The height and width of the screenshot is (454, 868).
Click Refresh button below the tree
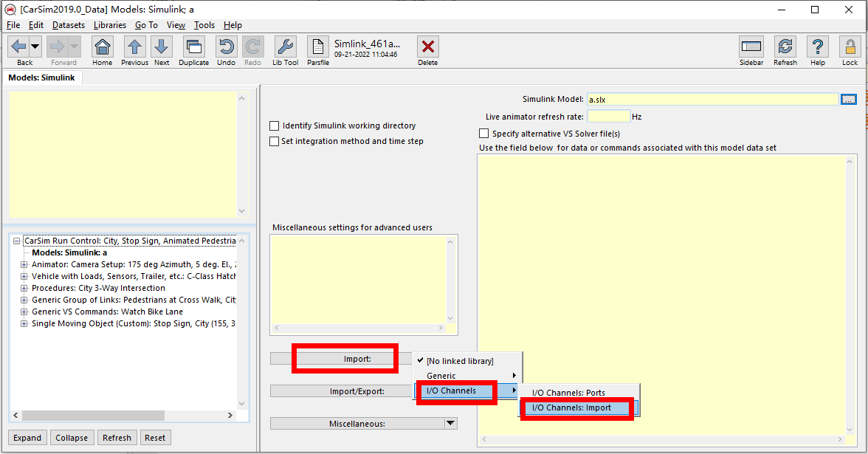117,437
